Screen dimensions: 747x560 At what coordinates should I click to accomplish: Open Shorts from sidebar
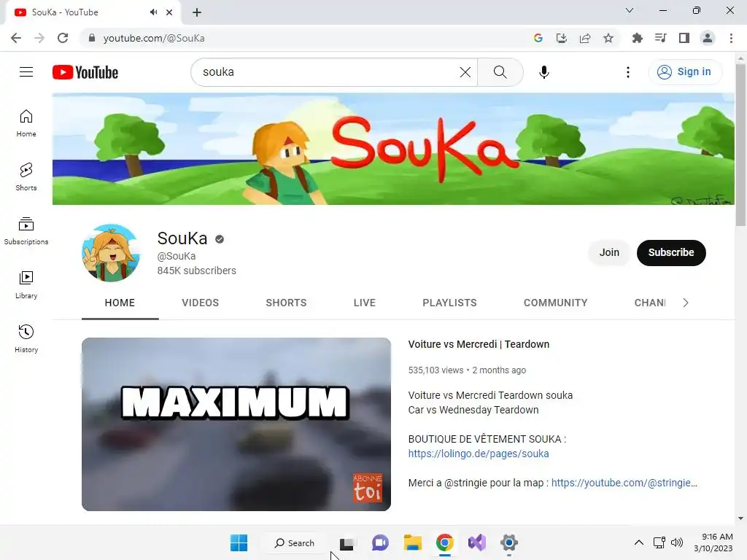pyautogui.click(x=26, y=177)
